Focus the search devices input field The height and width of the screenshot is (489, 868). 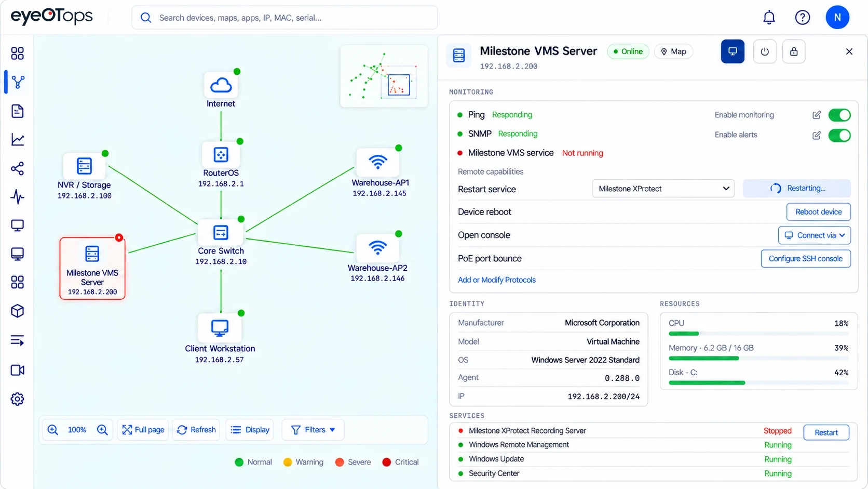pos(284,18)
